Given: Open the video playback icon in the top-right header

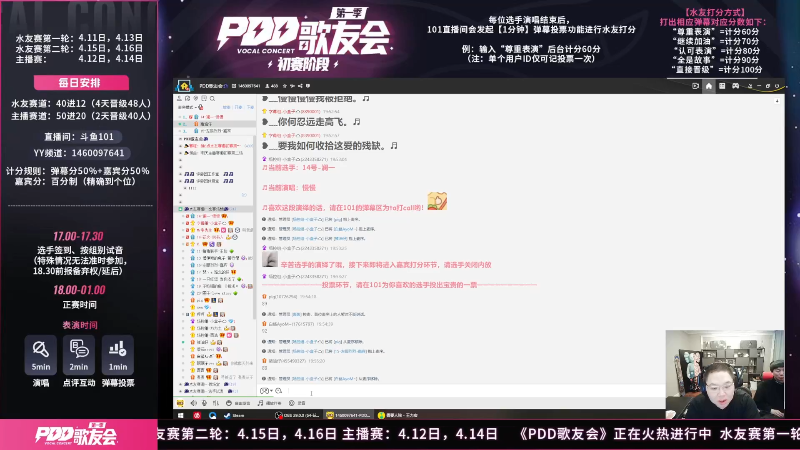Looking at the screenshot, I should [695, 86].
